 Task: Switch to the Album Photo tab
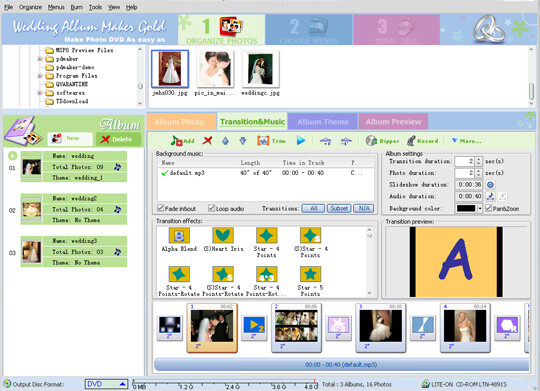(x=181, y=122)
